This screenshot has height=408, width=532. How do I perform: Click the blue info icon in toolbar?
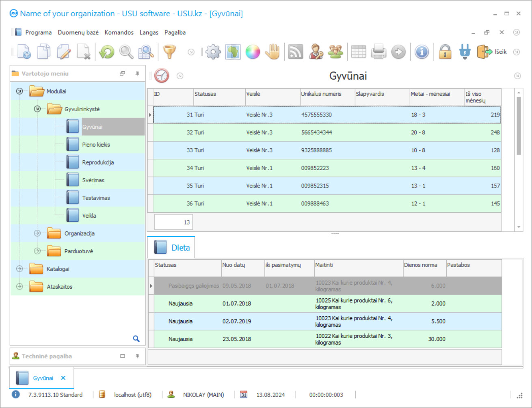coord(422,52)
